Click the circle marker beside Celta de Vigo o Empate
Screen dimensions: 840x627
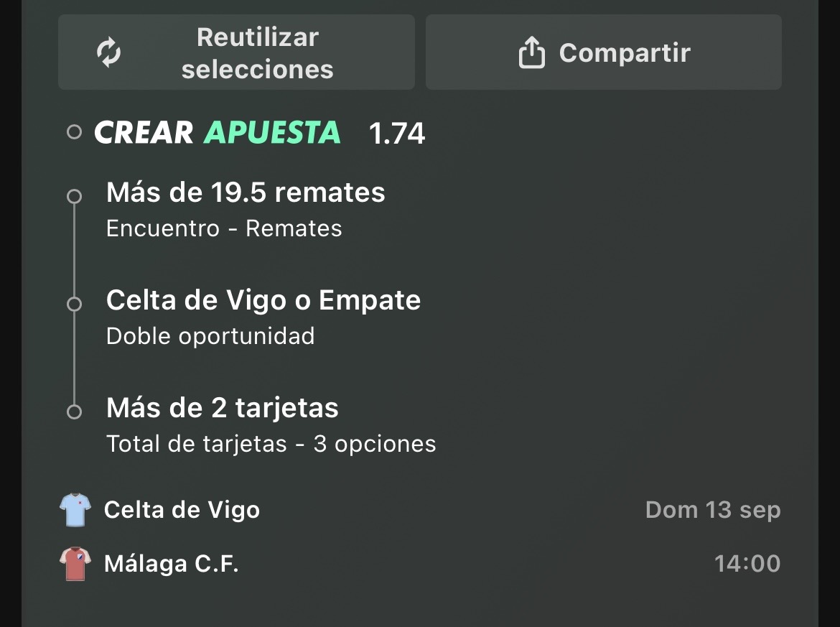pyautogui.click(x=75, y=304)
